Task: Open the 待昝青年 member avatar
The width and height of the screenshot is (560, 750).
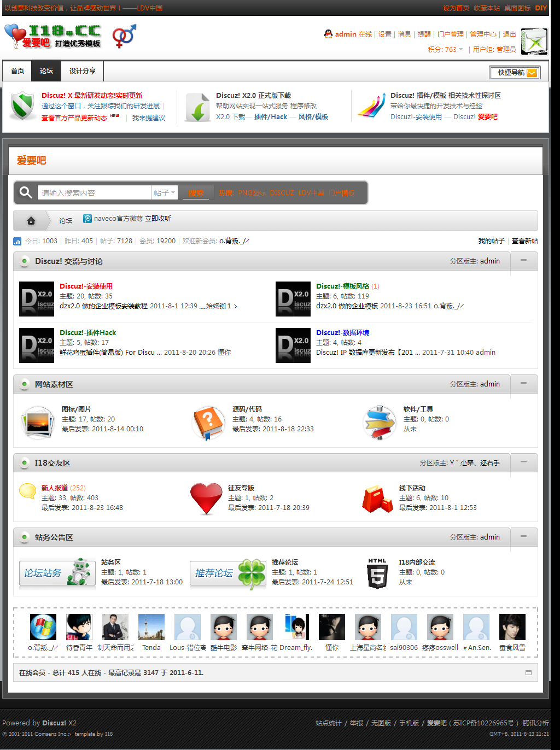Action: coord(79,626)
